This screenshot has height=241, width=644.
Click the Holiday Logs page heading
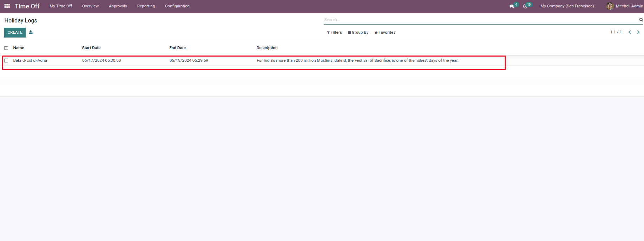click(21, 20)
